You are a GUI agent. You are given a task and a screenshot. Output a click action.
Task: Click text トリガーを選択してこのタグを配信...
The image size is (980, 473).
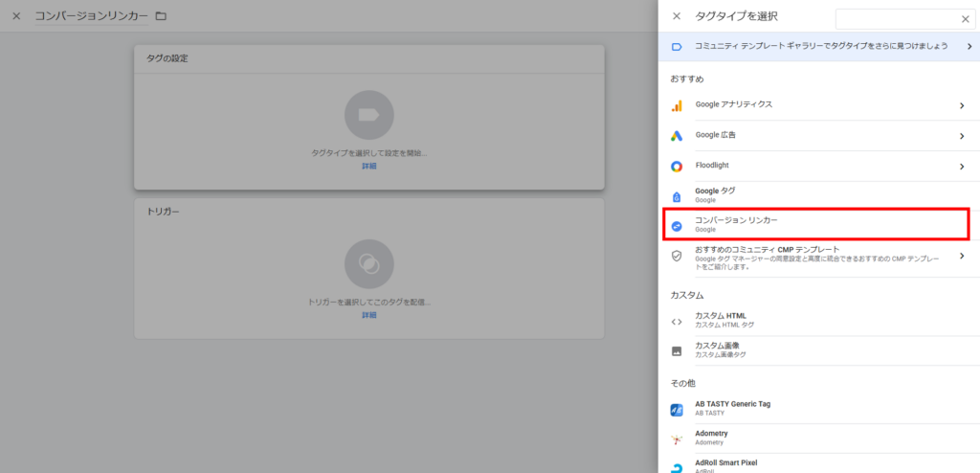(x=369, y=303)
